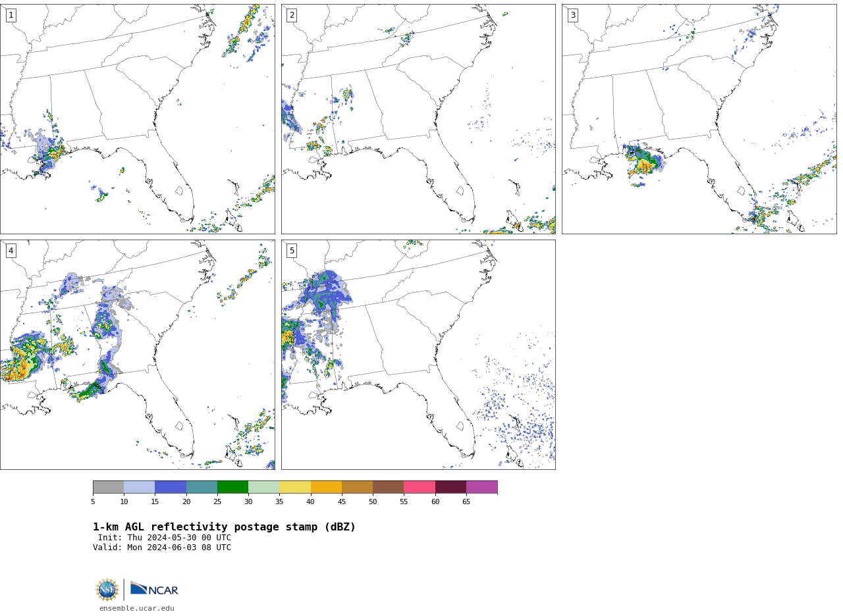The height and width of the screenshot is (616, 843).
Task: Open ensemble member 5 reflectivity map
Action: [418, 355]
